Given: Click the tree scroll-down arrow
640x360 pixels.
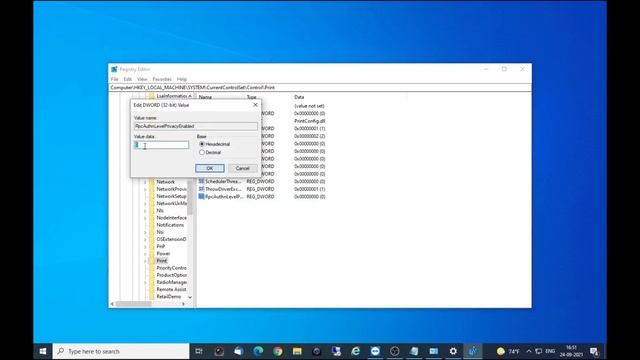Looking at the screenshot, I should point(190,297).
